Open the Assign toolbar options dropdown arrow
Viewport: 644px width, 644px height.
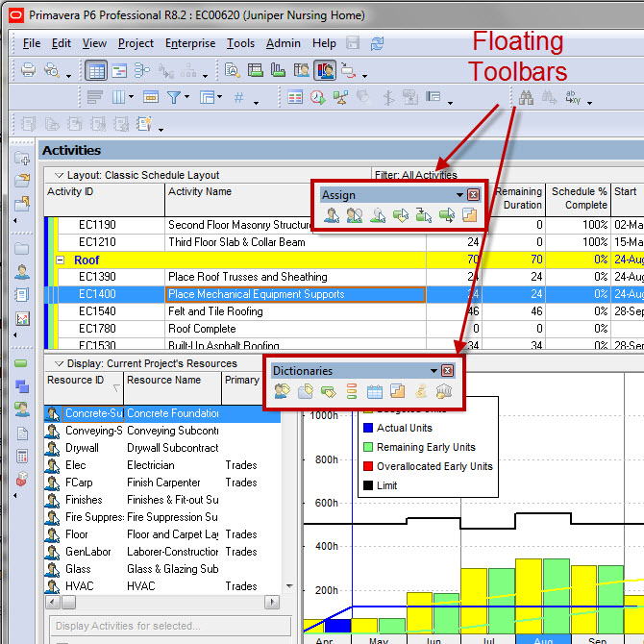click(x=459, y=195)
